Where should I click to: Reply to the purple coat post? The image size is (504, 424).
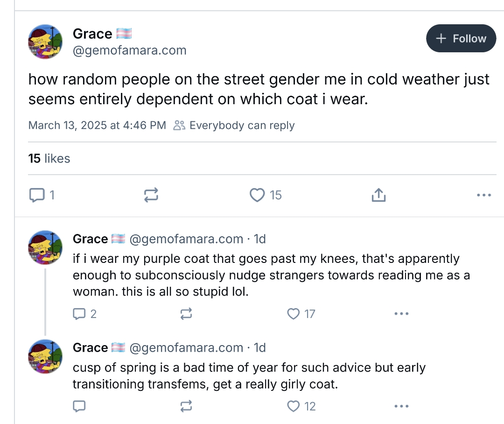80,314
